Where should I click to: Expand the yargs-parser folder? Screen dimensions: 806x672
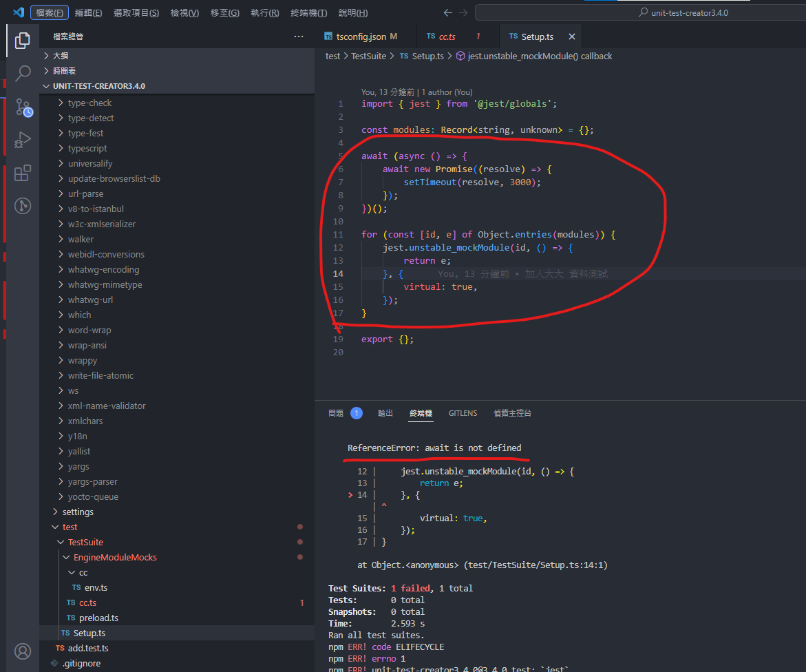[x=177, y=481]
